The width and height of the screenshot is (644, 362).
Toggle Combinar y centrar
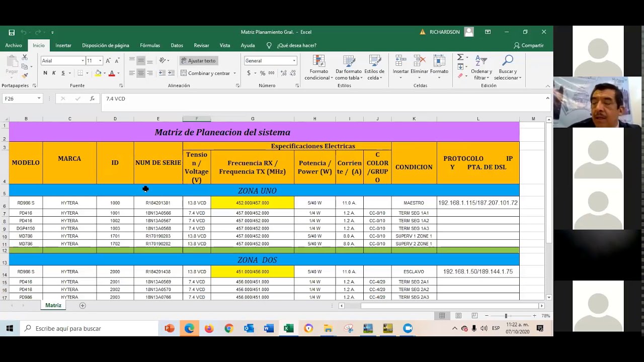(x=205, y=73)
